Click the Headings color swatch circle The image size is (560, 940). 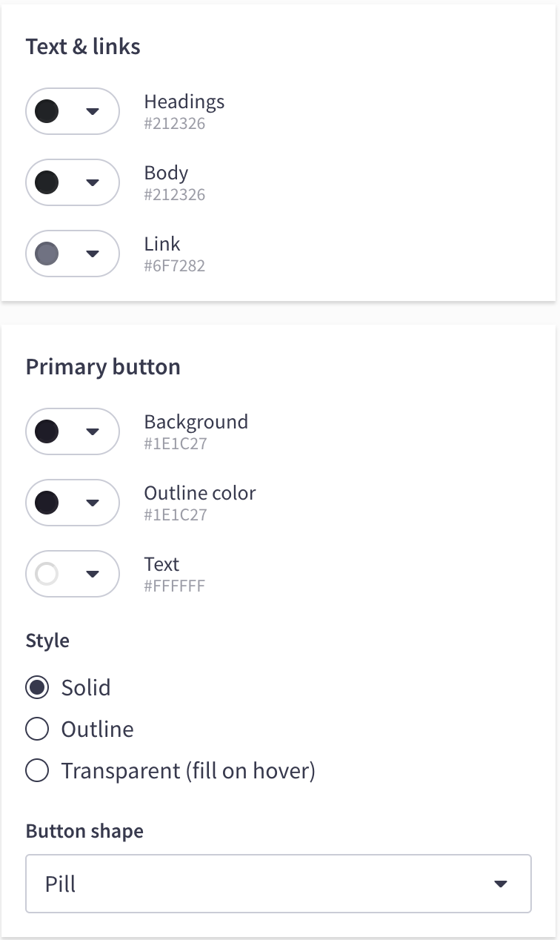[x=47, y=111]
